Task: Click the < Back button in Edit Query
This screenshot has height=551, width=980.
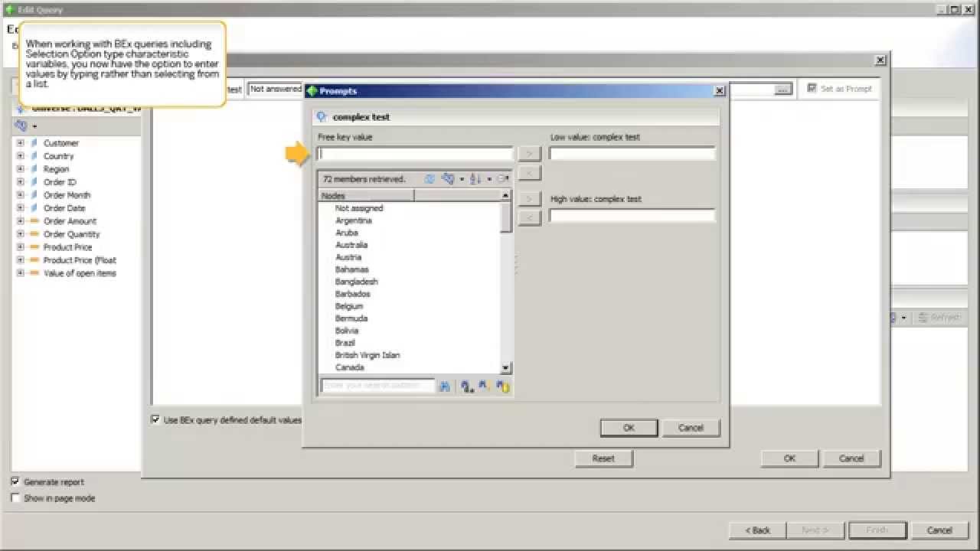Action: tap(757, 530)
